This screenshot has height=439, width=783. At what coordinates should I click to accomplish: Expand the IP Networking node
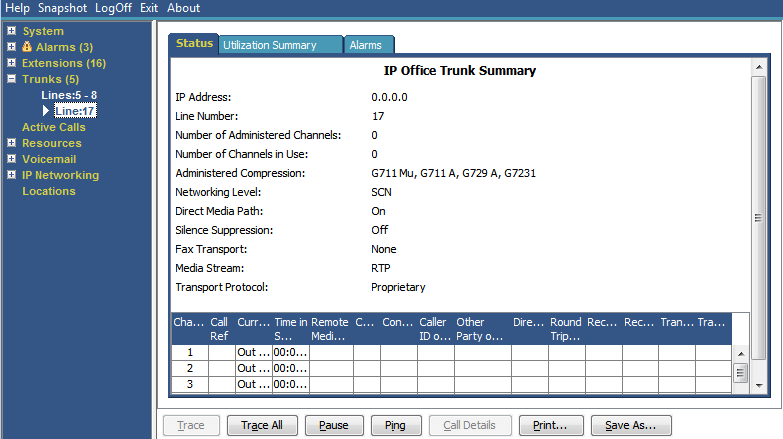(x=11, y=174)
